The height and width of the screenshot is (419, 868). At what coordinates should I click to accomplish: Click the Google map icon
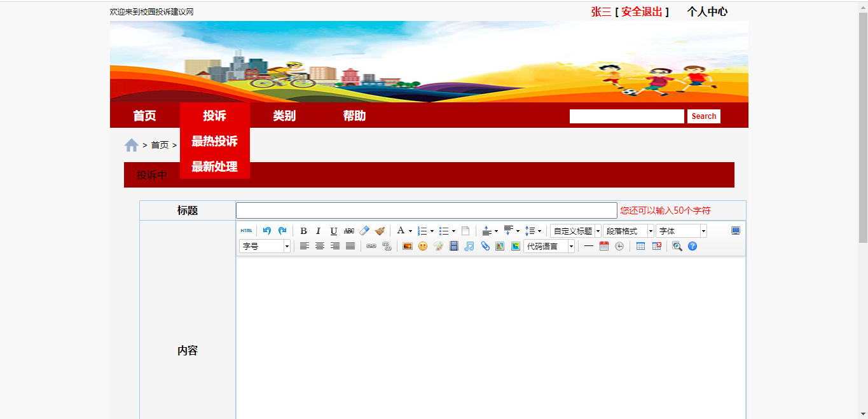coord(515,246)
